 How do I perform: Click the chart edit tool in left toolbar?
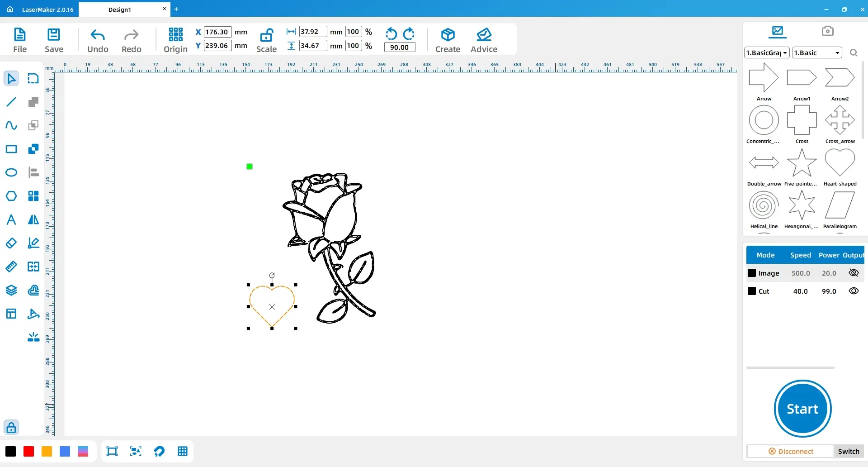click(33, 243)
